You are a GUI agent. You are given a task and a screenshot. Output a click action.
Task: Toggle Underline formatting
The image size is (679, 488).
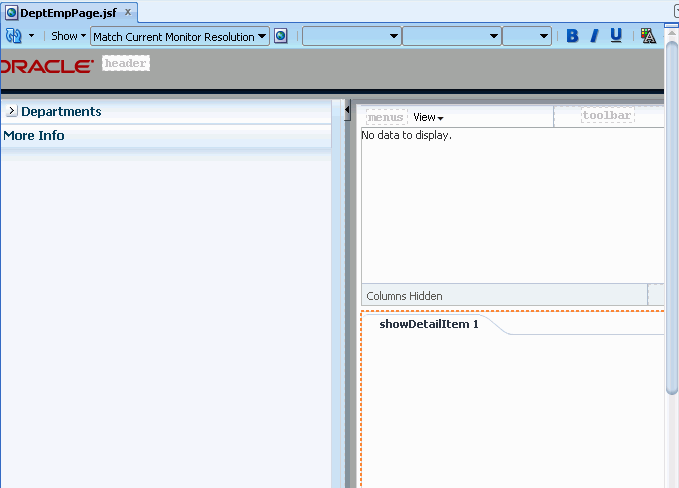tap(616, 36)
